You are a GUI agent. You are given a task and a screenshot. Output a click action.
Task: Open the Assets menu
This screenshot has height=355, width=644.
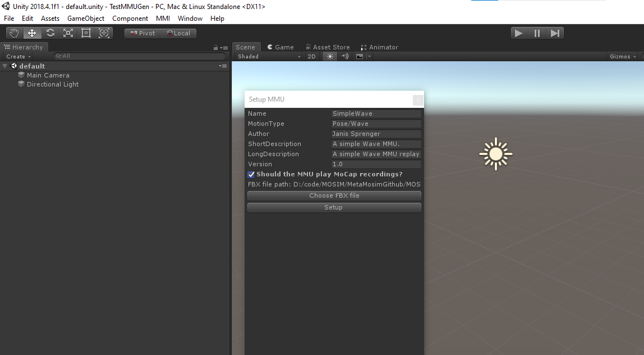(50, 19)
